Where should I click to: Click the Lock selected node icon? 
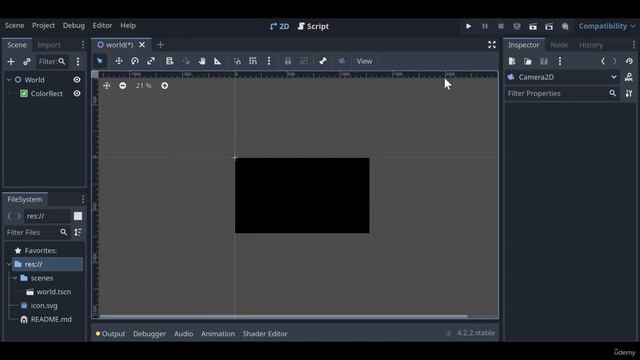point(288,61)
